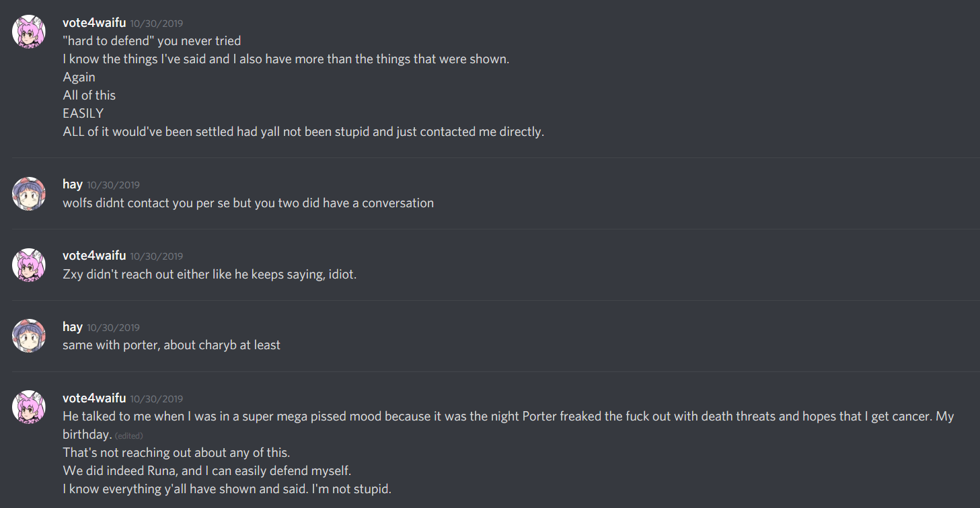980x508 pixels.
Task: Click the "EASILY" message line
Action: (83, 113)
